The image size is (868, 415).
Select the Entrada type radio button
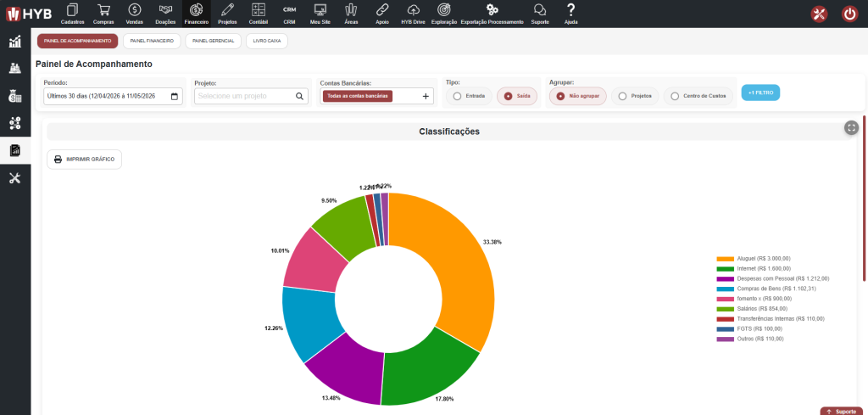(468, 96)
